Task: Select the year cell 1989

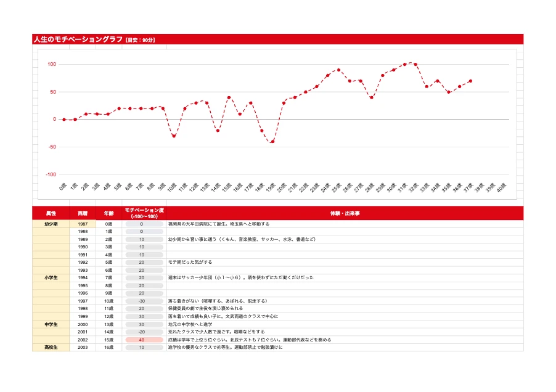Action: (83, 240)
